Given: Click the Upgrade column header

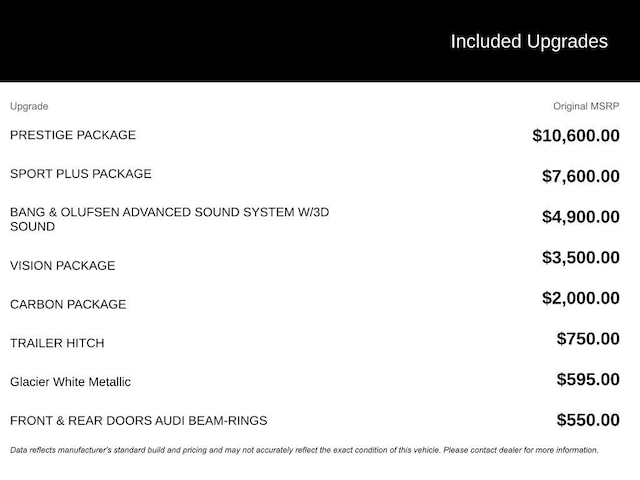Looking at the screenshot, I should pyautogui.click(x=29, y=107).
